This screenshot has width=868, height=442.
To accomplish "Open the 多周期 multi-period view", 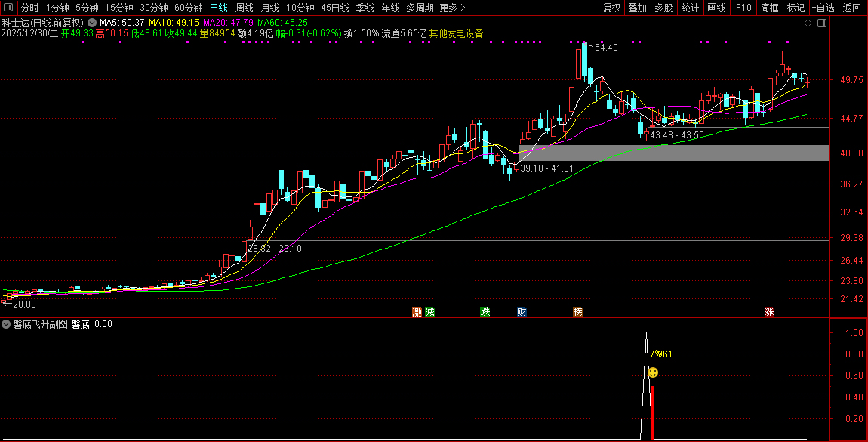I will tap(420, 8).
